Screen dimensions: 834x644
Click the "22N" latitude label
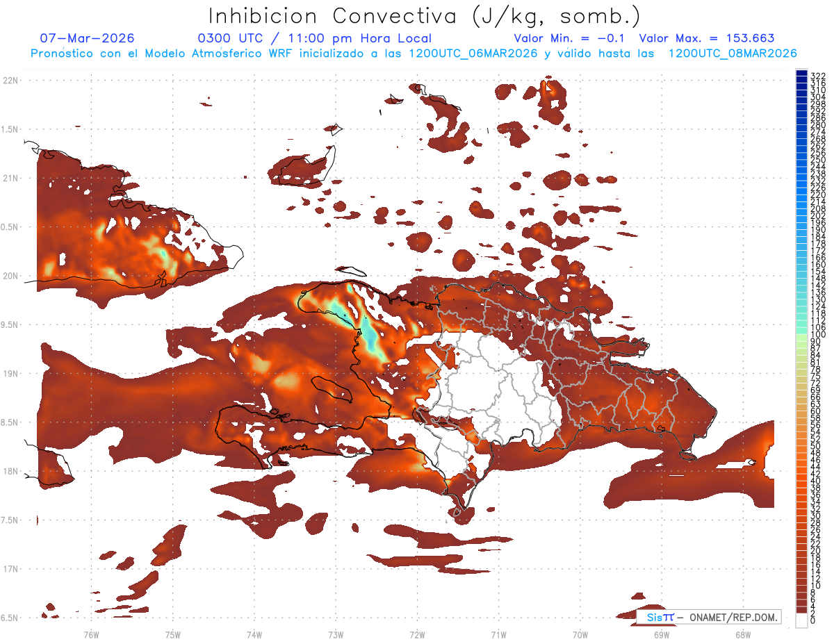pyautogui.click(x=10, y=81)
